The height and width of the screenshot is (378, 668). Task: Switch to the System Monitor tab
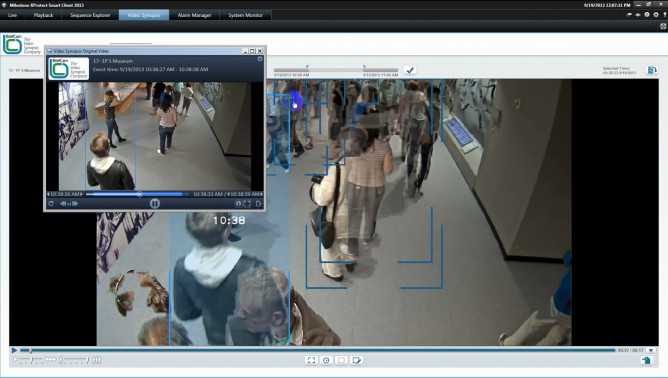[x=245, y=15]
